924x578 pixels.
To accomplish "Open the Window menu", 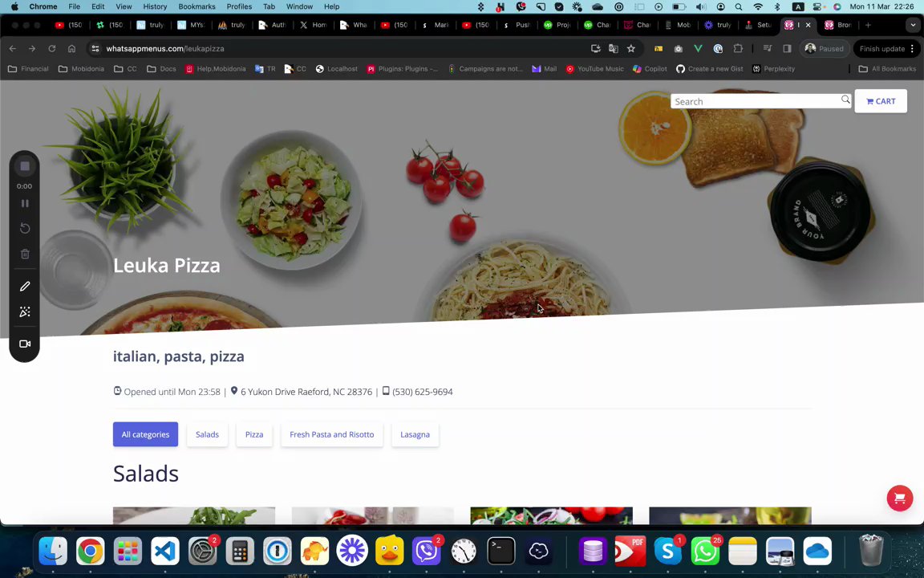I will [299, 6].
